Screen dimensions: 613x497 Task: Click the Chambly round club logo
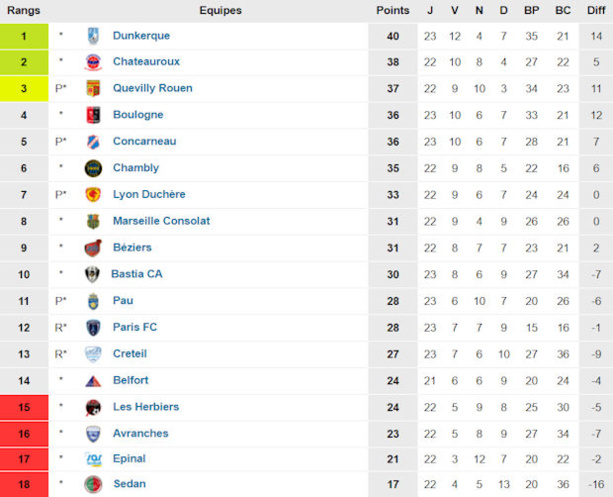point(93,168)
